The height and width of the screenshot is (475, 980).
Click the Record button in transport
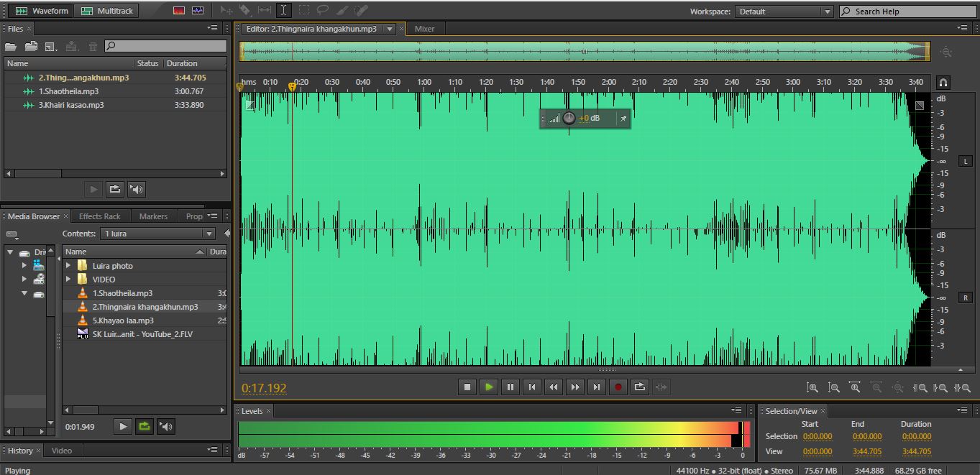618,387
